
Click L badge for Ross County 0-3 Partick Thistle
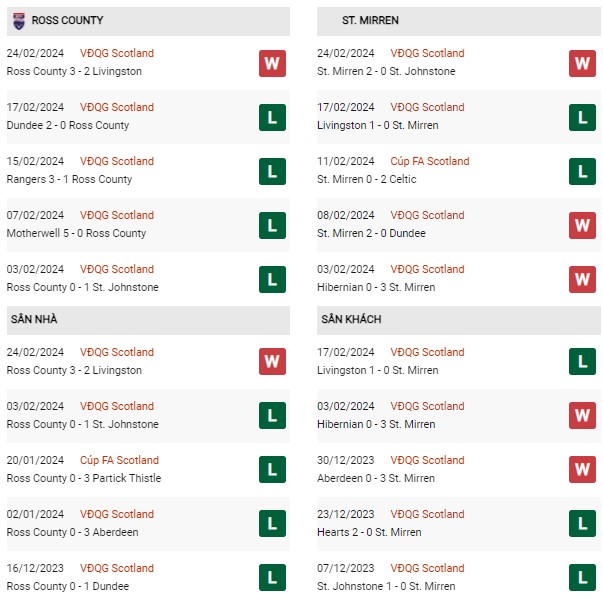pos(272,469)
